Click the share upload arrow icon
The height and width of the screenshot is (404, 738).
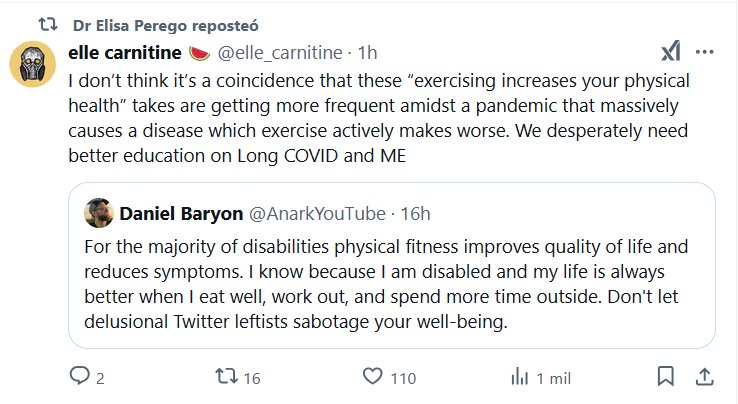(x=703, y=377)
